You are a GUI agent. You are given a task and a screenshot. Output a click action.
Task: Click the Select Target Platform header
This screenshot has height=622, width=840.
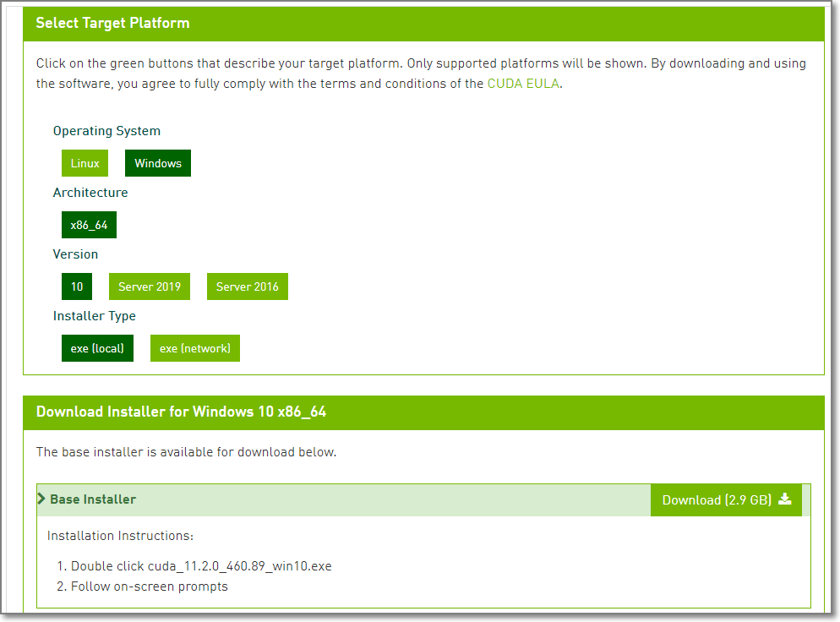coord(423,24)
